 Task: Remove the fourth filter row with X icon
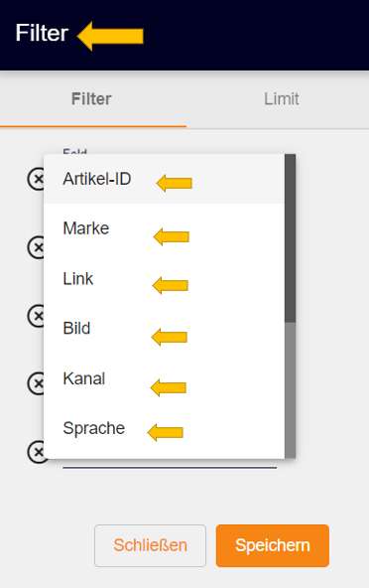click(37, 383)
